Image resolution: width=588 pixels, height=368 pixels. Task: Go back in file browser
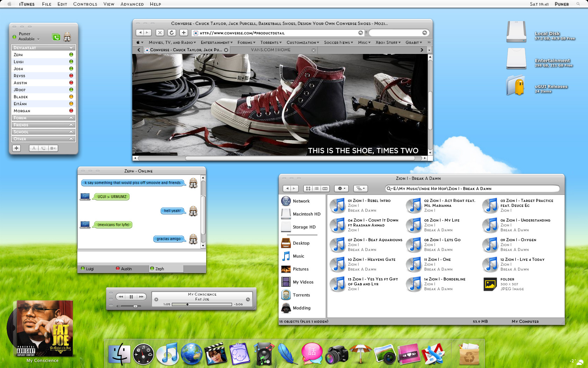tap(287, 189)
